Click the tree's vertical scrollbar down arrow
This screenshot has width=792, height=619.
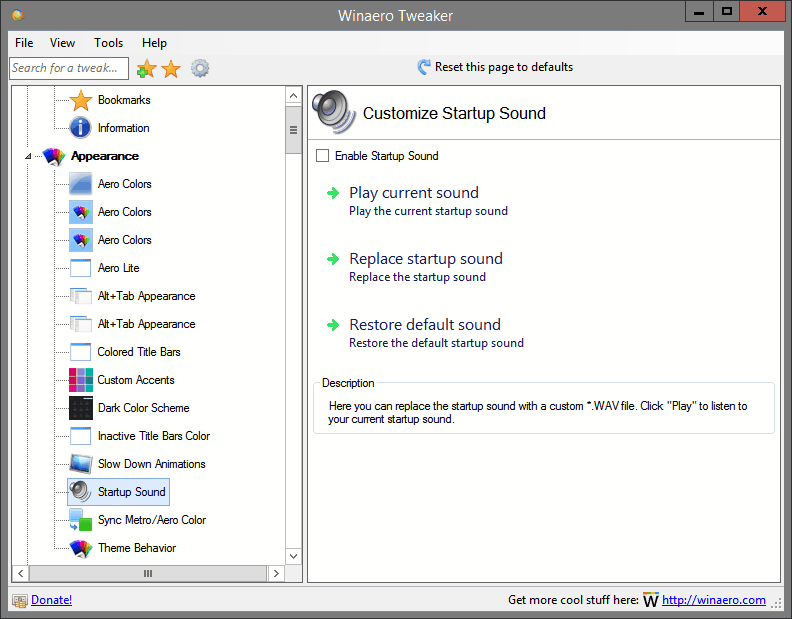coord(293,556)
